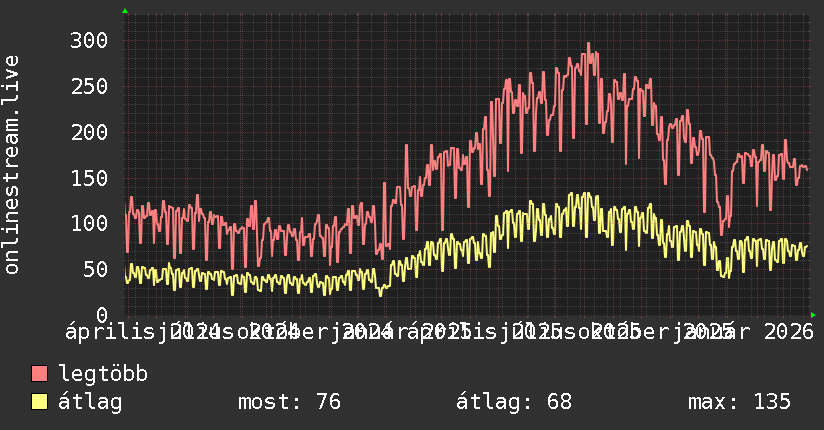The width and height of the screenshot is (824, 430).
Task: Click the y-axis label 200
Action: click(x=89, y=132)
